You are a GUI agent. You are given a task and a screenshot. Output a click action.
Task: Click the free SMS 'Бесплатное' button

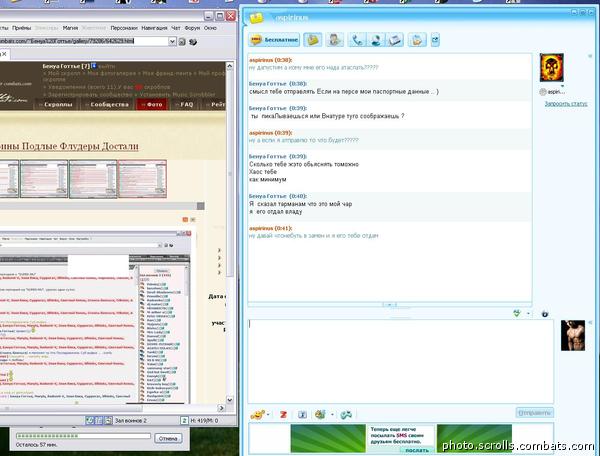[274, 40]
